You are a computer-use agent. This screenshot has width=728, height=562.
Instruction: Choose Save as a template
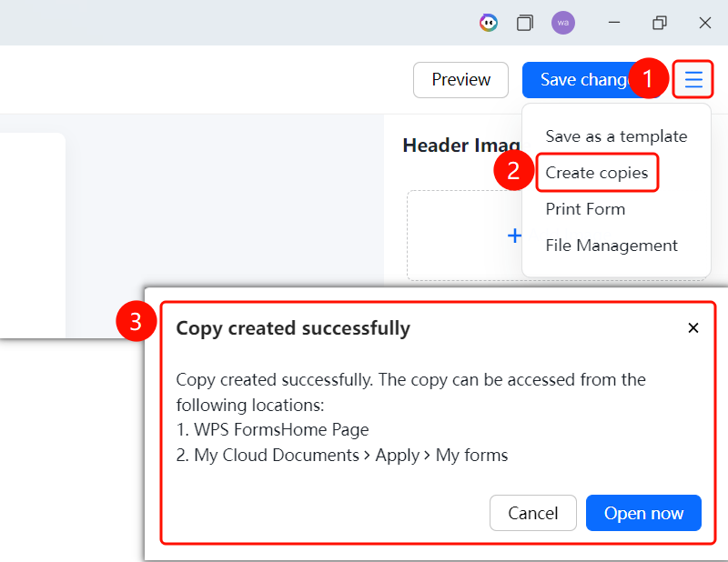pyautogui.click(x=616, y=136)
